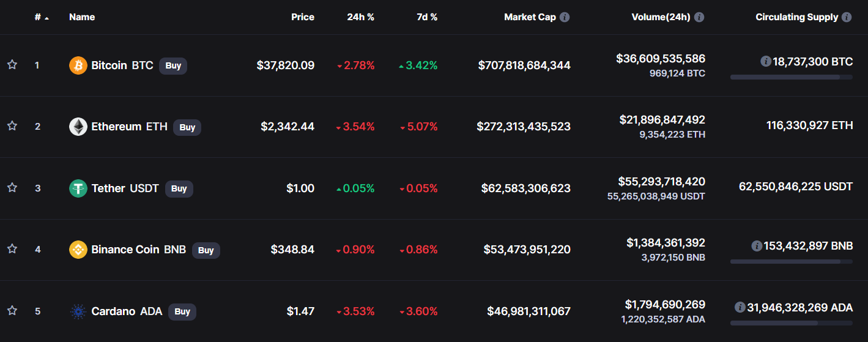Select Binance Coin circulating supply progress bar

click(x=792, y=261)
